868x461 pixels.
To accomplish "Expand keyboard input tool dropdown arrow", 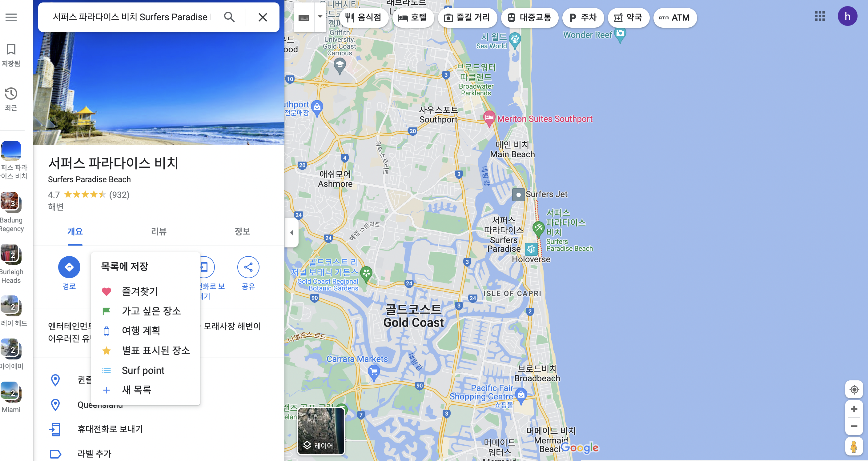I will [x=320, y=17].
